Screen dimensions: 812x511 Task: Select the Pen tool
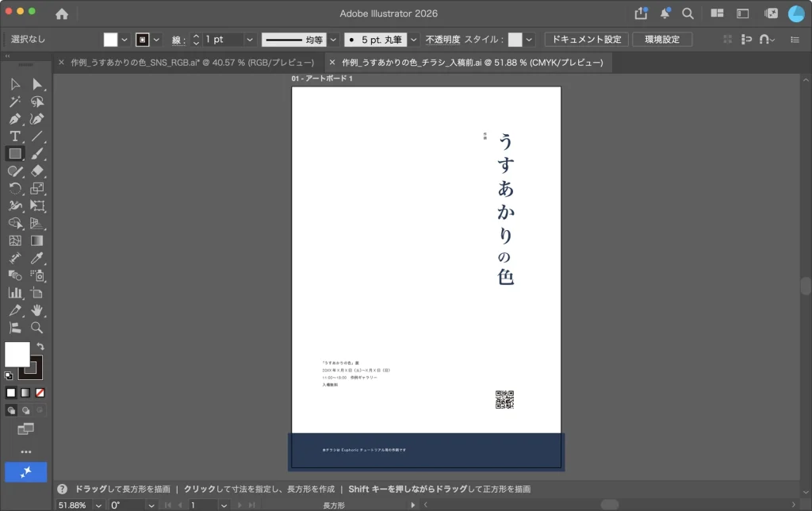(x=15, y=119)
